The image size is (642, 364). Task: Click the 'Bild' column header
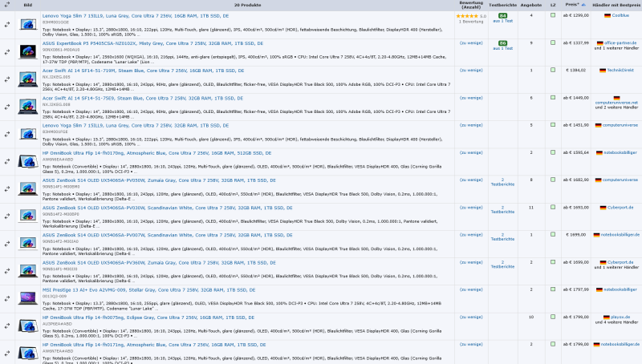(x=28, y=5)
